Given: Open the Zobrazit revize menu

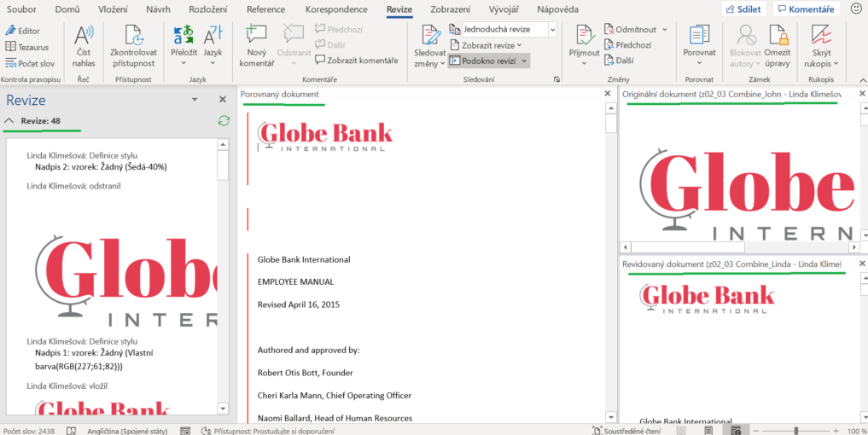Looking at the screenshot, I should pyautogui.click(x=486, y=45).
